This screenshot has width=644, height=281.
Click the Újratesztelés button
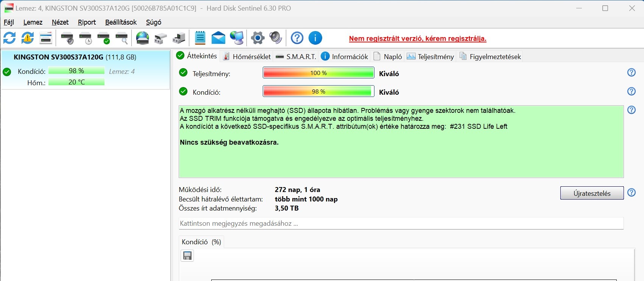592,193
